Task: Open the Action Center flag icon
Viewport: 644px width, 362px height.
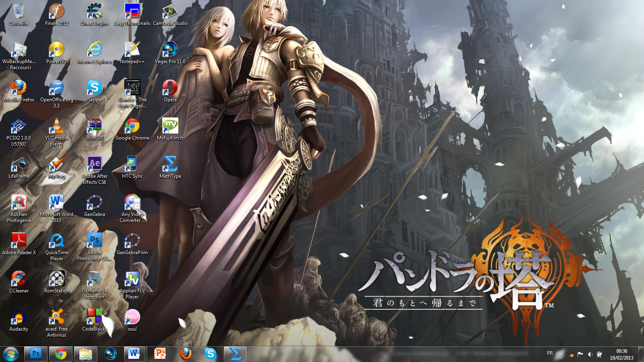Action: point(580,354)
